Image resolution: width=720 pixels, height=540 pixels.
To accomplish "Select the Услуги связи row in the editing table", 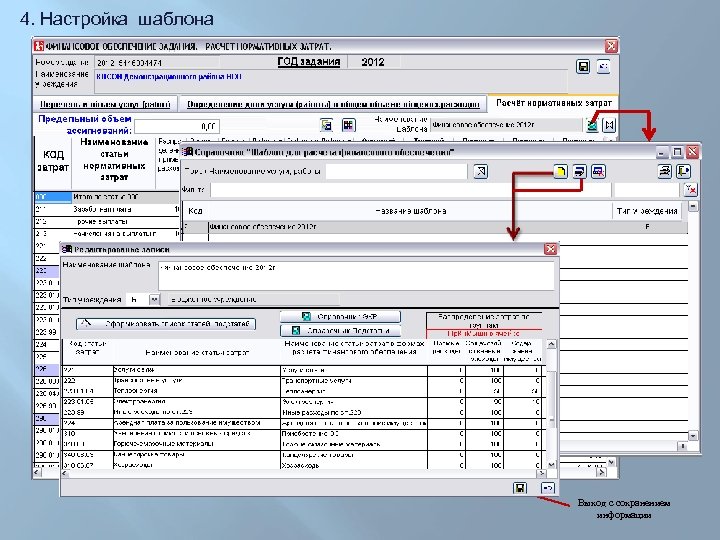I will tap(304, 370).
